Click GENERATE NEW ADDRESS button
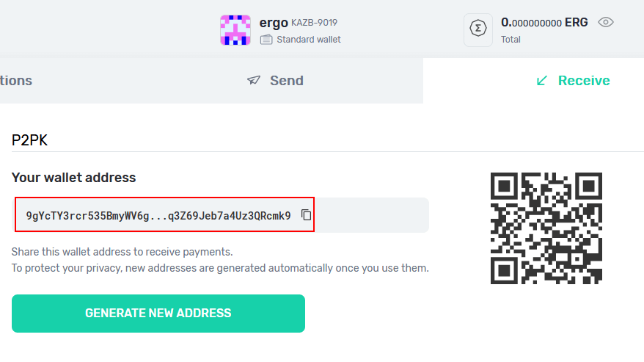 tap(158, 314)
